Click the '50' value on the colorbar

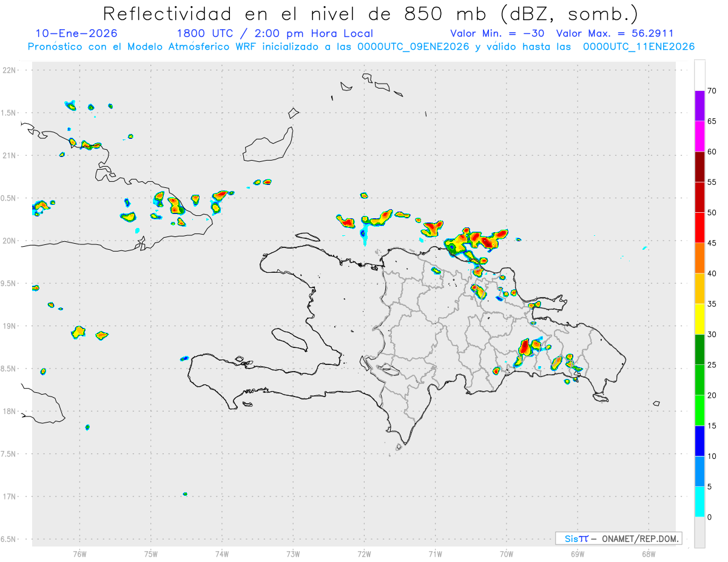click(x=712, y=213)
